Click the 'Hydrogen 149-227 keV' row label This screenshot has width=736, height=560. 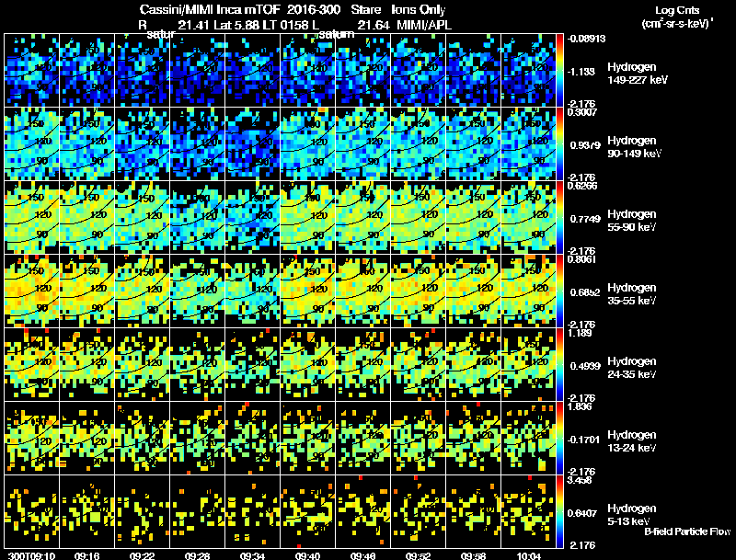click(x=637, y=74)
